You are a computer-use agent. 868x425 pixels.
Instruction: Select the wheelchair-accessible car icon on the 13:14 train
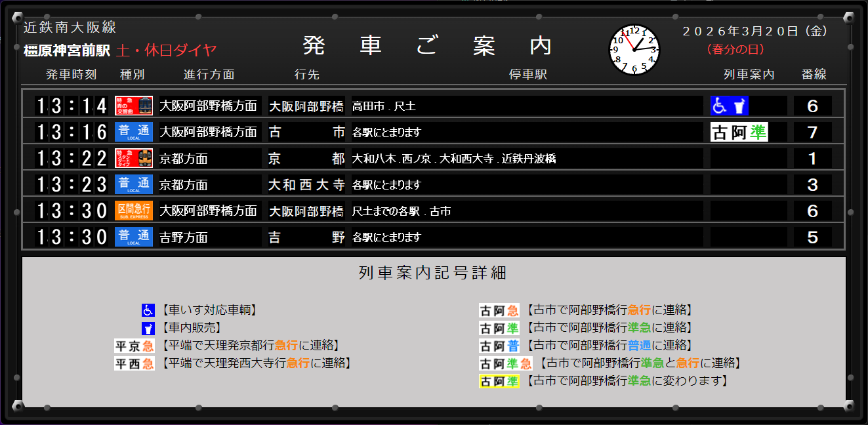pos(720,105)
